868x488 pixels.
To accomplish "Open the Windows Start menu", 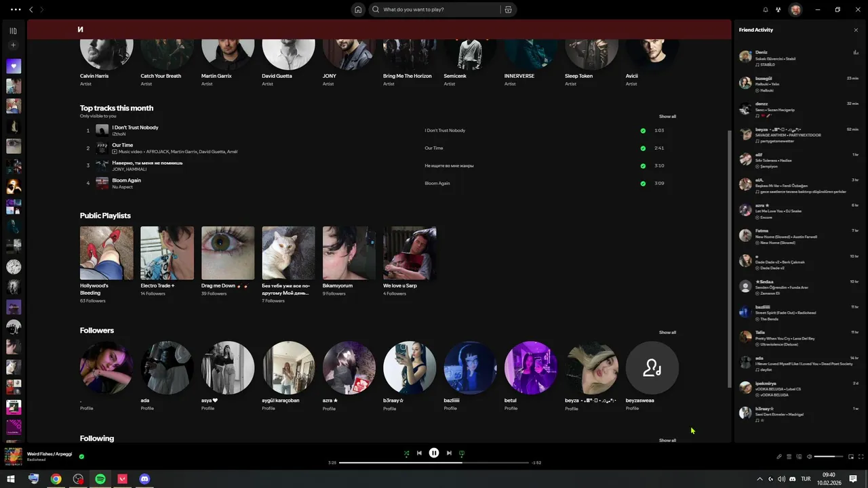I will pyautogui.click(x=10, y=479).
